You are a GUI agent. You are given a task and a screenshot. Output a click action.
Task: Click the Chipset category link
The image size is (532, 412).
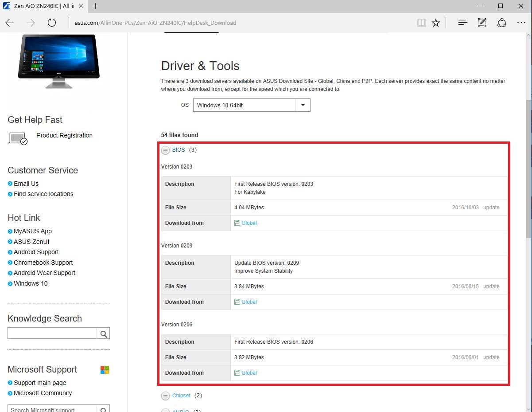[x=181, y=396]
